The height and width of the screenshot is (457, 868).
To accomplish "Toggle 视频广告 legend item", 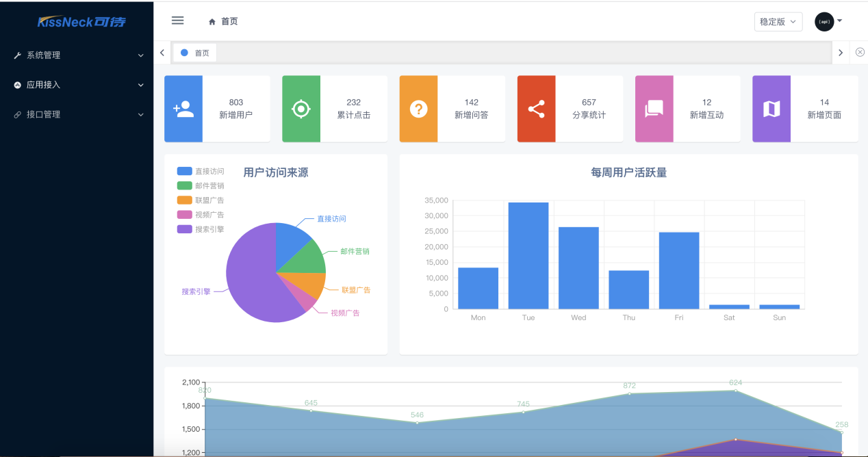I will [x=200, y=215].
